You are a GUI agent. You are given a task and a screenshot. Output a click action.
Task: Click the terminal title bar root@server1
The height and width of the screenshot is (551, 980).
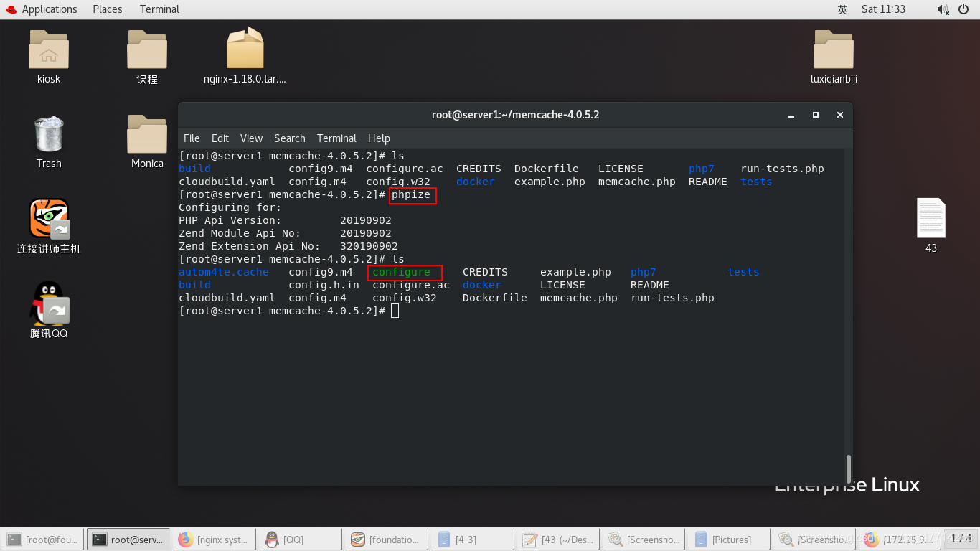point(515,115)
